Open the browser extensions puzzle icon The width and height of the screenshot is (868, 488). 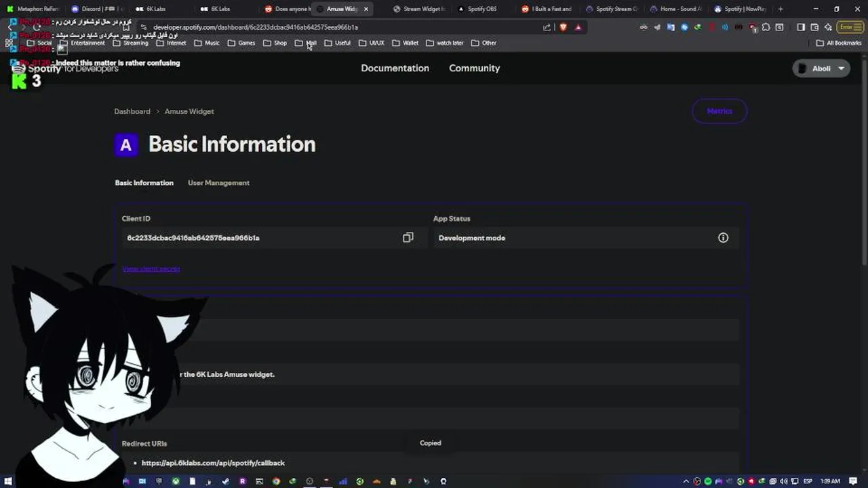click(766, 27)
